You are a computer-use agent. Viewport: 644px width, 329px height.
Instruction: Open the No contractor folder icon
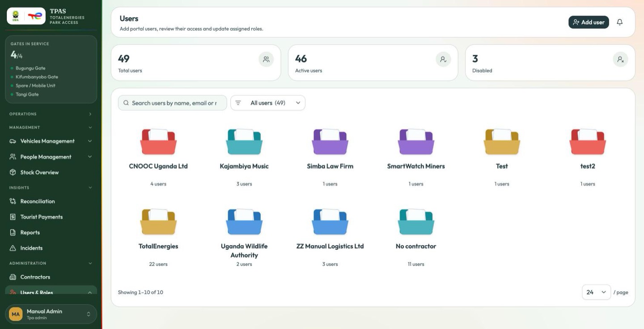(416, 222)
